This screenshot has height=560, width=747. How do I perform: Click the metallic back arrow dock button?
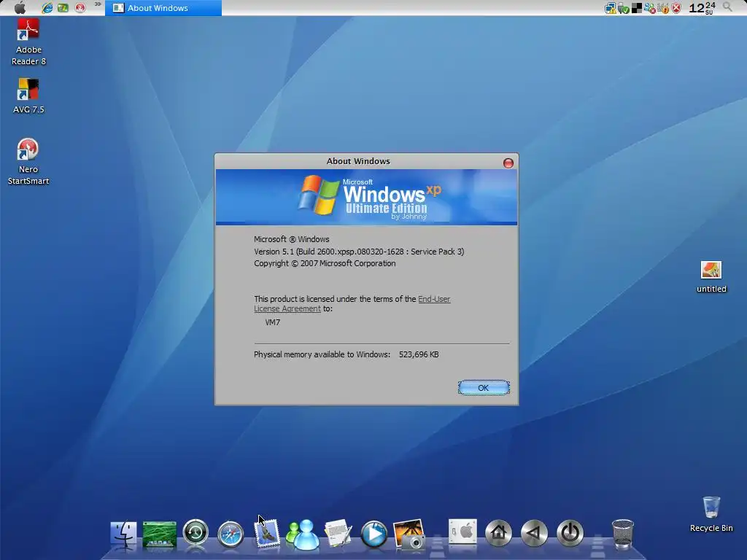[x=534, y=532]
